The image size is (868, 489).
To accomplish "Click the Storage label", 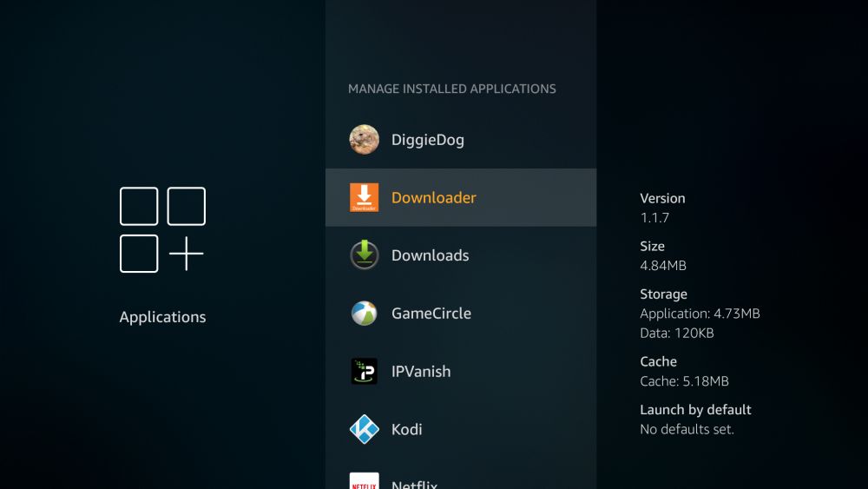I will pyautogui.click(x=664, y=294).
